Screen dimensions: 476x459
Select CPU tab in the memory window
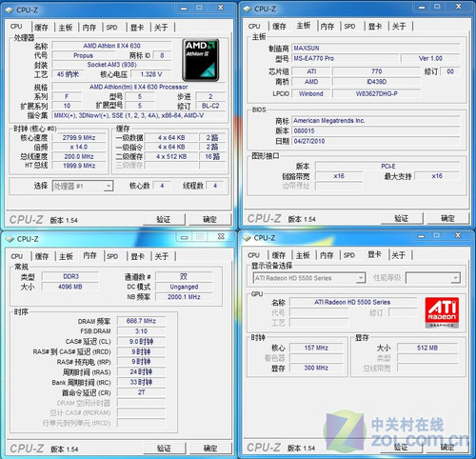coord(17,256)
